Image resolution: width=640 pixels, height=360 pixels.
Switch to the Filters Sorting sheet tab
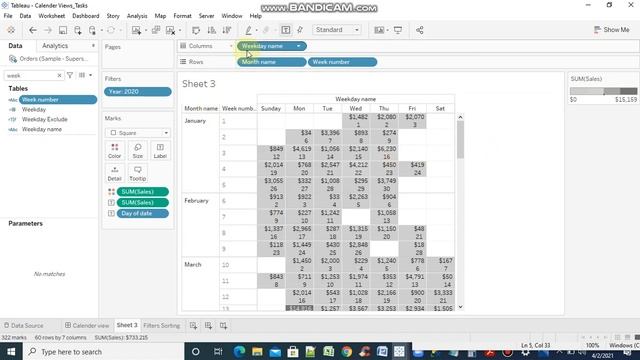(x=162, y=325)
